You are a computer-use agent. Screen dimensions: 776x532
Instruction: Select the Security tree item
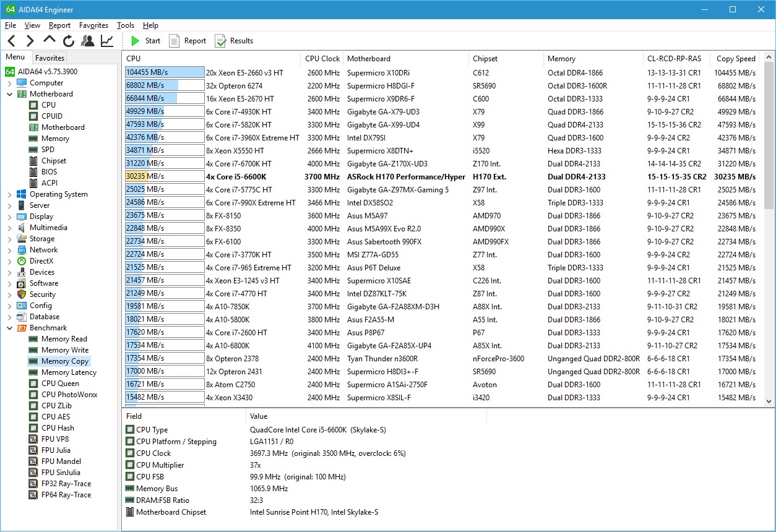click(x=43, y=294)
